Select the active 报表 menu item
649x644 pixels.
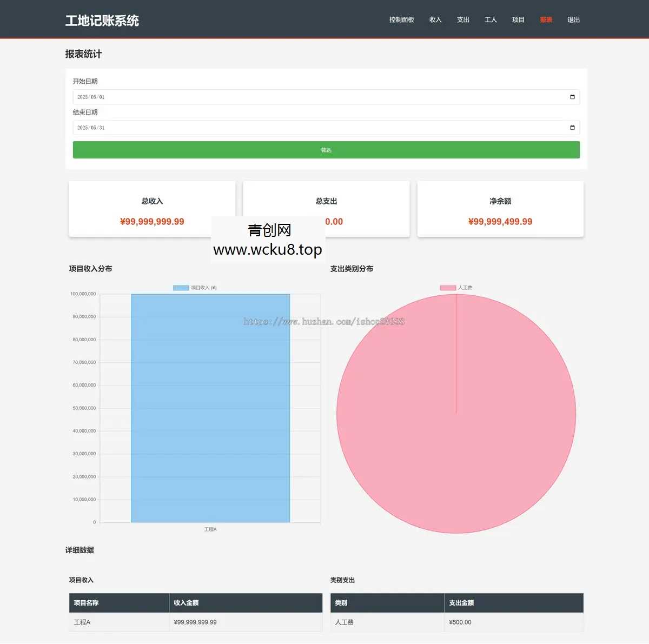[x=546, y=20]
